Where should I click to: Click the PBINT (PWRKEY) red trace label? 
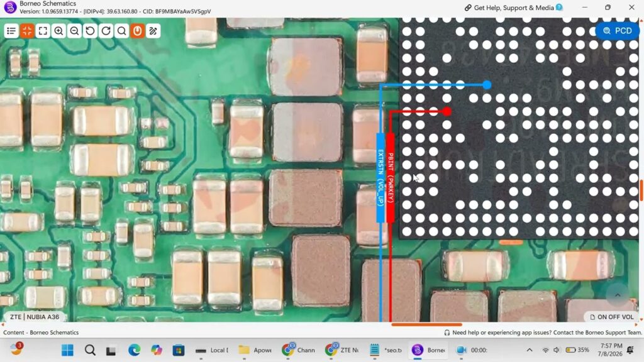390,178
